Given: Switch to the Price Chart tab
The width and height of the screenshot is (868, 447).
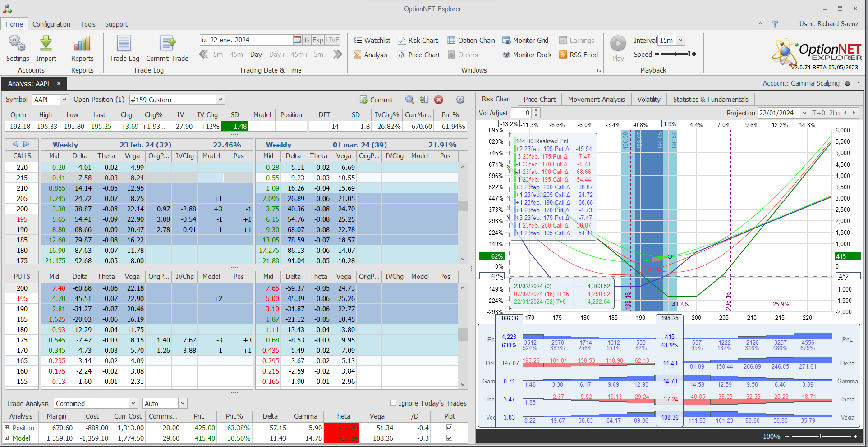Looking at the screenshot, I should click(x=539, y=99).
